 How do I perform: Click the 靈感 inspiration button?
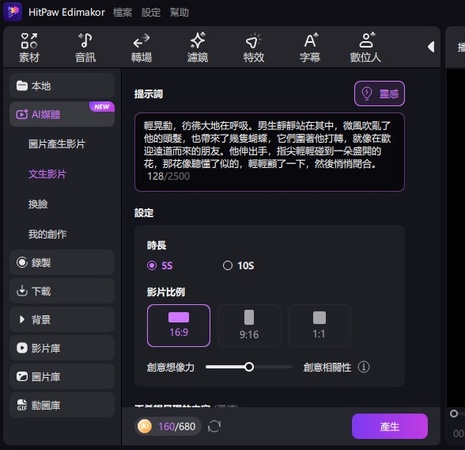click(x=379, y=94)
